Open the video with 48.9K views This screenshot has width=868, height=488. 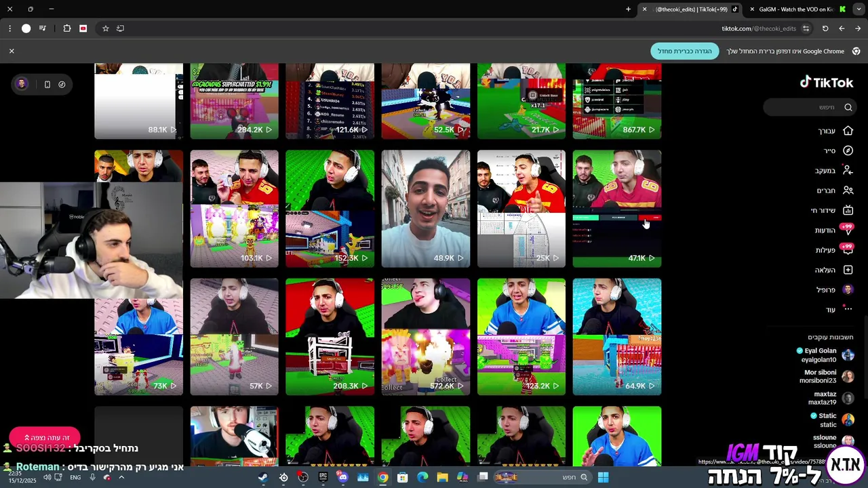coord(426,209)
